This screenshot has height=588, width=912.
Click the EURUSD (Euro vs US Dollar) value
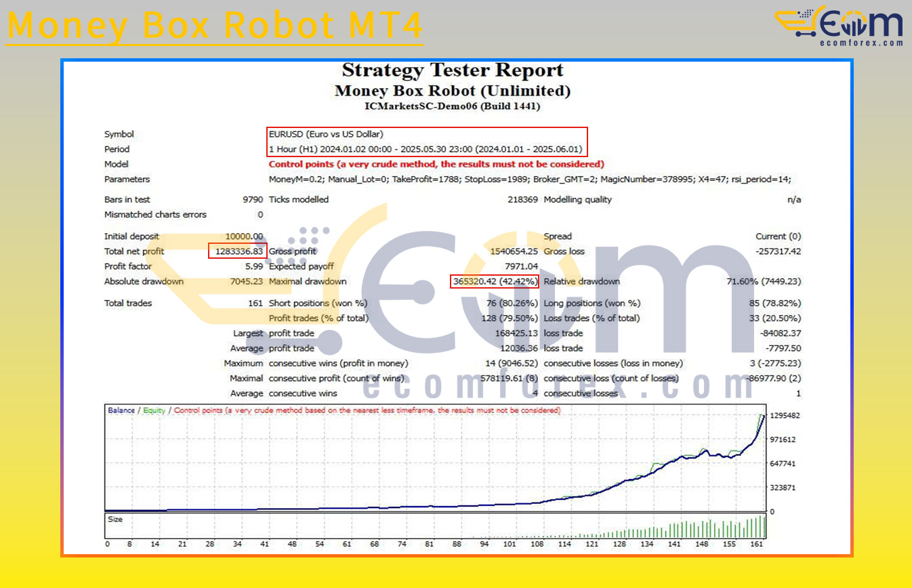326,134
